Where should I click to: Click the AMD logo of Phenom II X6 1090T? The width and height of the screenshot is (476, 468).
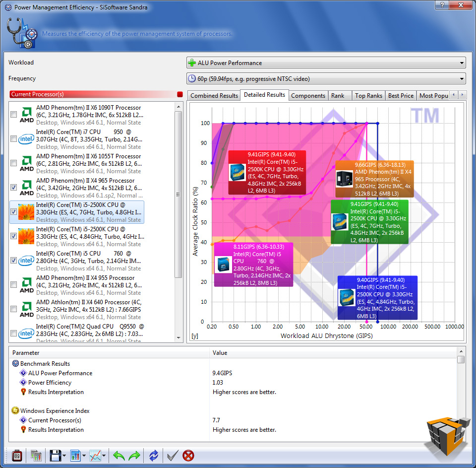click(x=27, y=115)
